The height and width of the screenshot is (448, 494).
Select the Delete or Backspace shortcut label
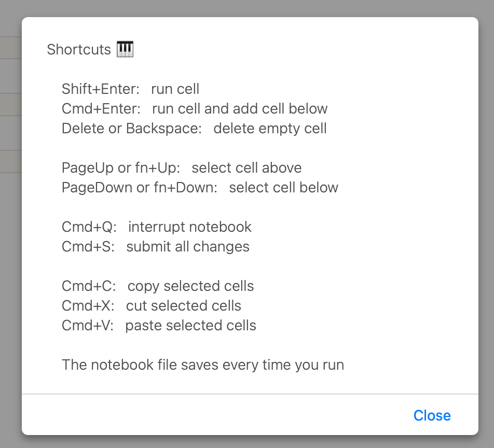pos(132,129)
